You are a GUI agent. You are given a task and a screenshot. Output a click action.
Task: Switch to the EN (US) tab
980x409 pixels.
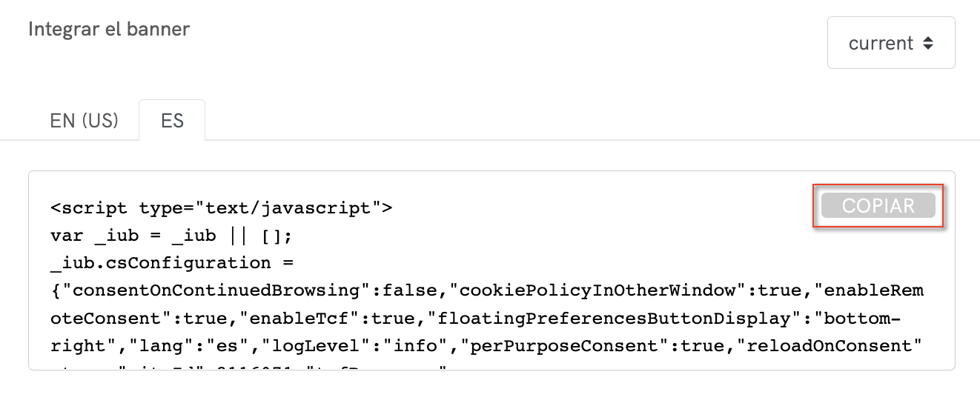[84, 121]
